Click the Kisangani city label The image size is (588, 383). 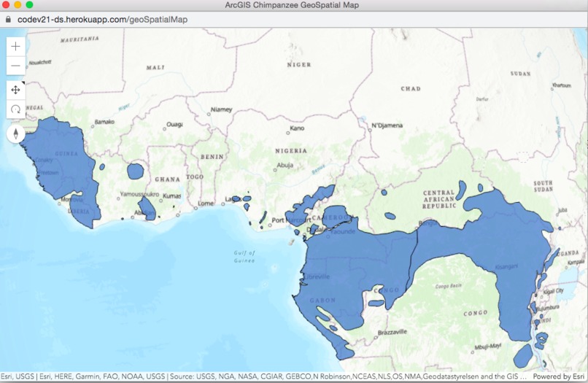pos(506,267)
